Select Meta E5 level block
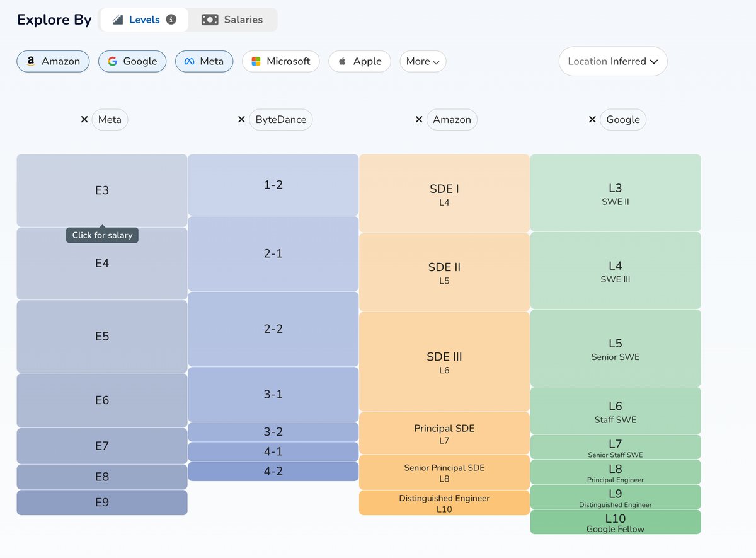 pos(102,337)
